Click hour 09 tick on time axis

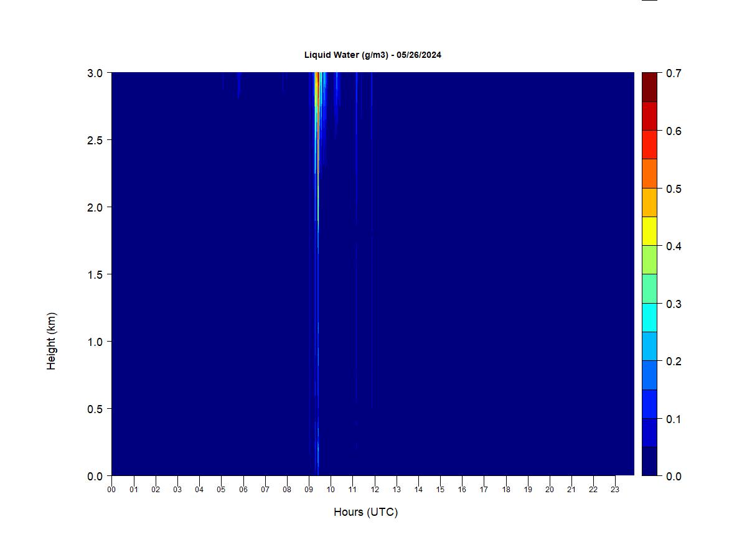tap(309, 489)
